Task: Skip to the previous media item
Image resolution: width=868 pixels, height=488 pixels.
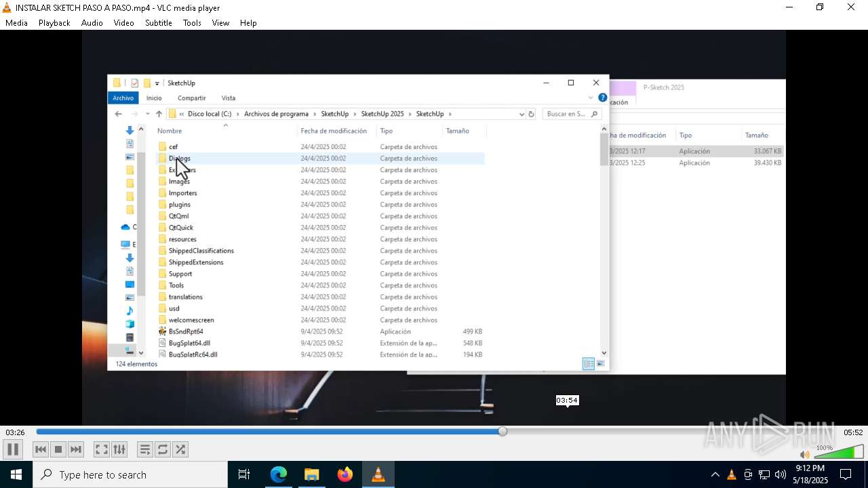Action: point(41,449)
